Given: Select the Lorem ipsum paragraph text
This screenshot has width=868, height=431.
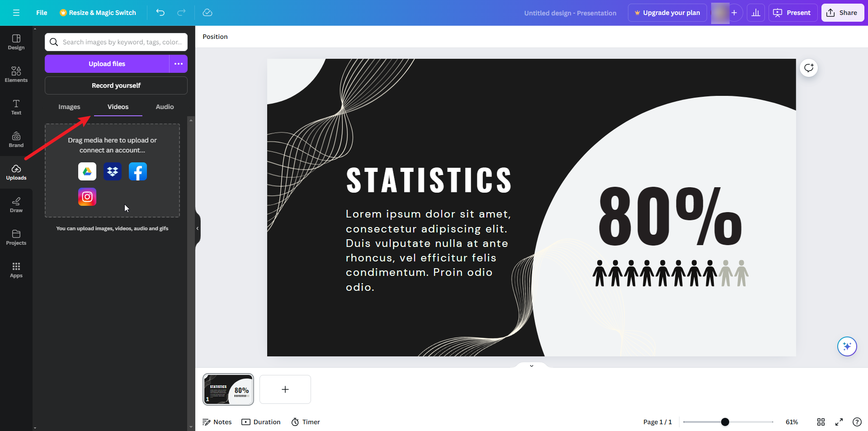Looking at the screenshot, I should tap(428, 250).
